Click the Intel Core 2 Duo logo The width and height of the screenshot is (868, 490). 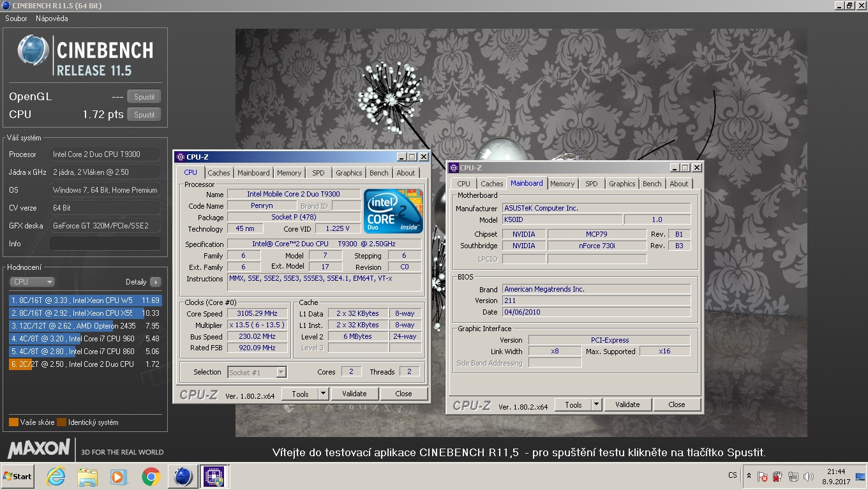pyautogui.click(x=393, y=211)
